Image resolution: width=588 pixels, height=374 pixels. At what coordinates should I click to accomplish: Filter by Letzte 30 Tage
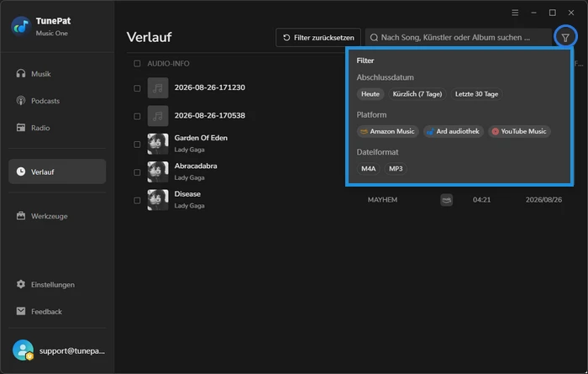click(476, 94)
